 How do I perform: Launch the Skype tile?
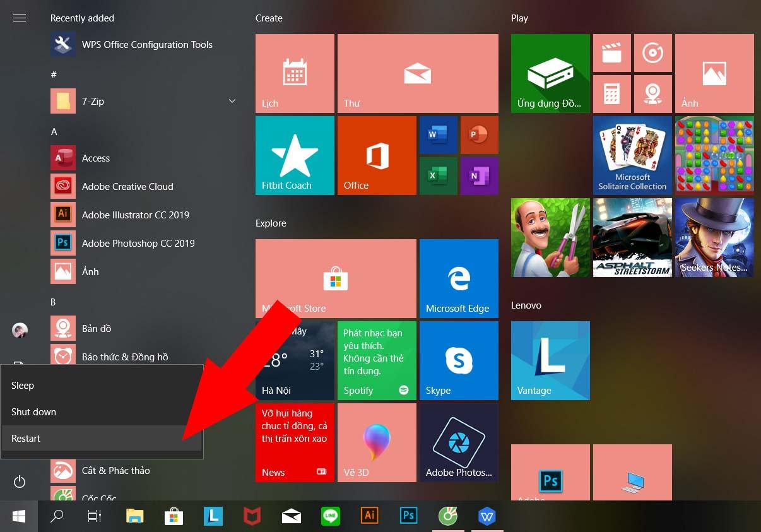459,360
